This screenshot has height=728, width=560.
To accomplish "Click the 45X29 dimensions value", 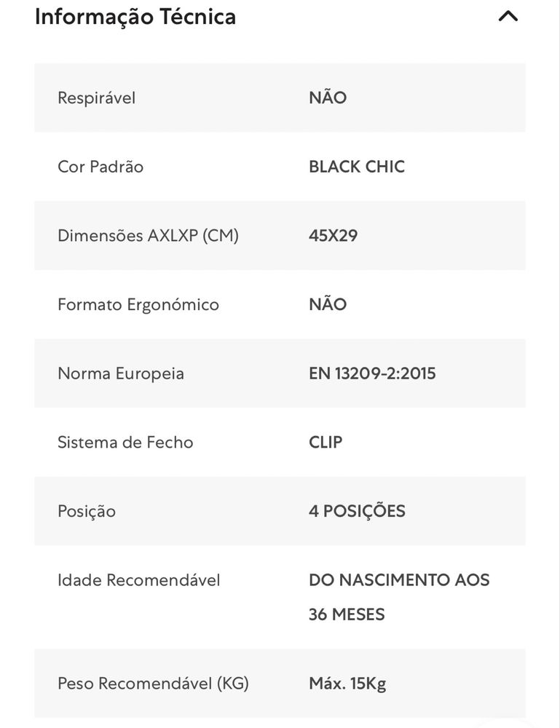I will 333,236.
